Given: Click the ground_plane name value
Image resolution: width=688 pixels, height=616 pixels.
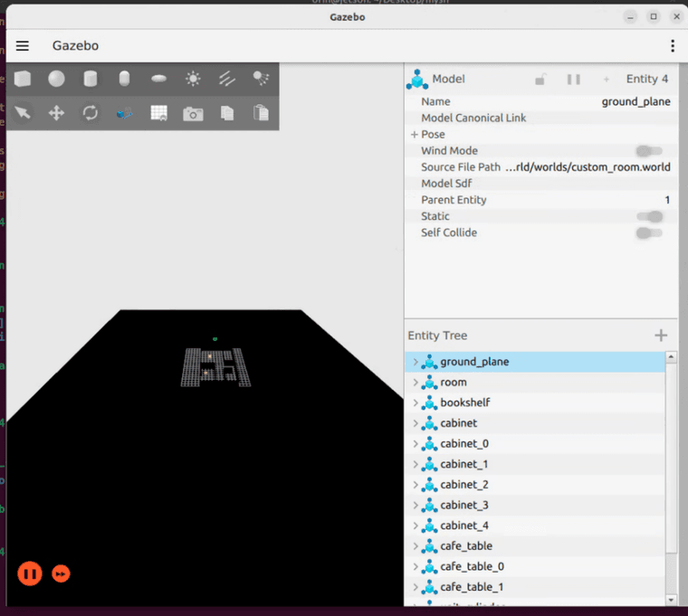Looking at the screenshot, I should [635, 101].
